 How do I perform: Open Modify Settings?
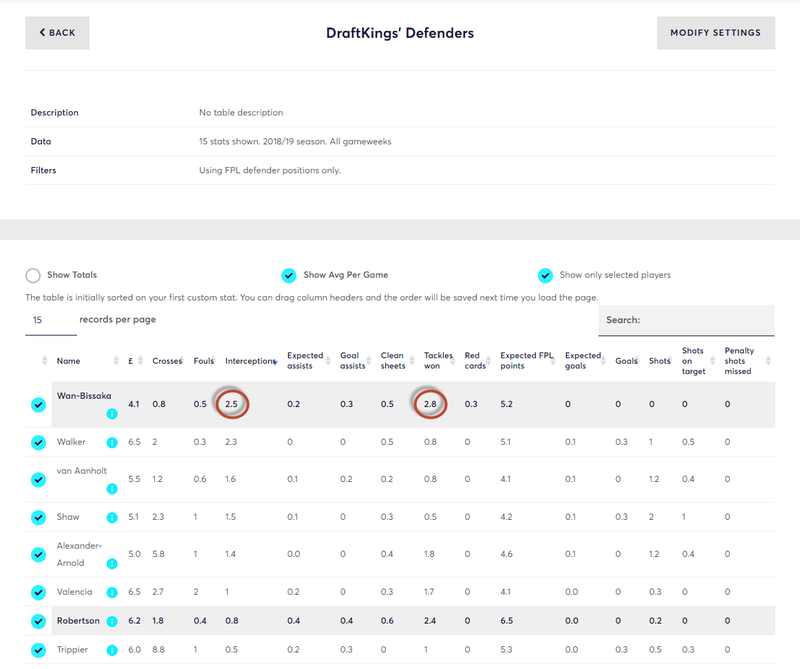715,33
